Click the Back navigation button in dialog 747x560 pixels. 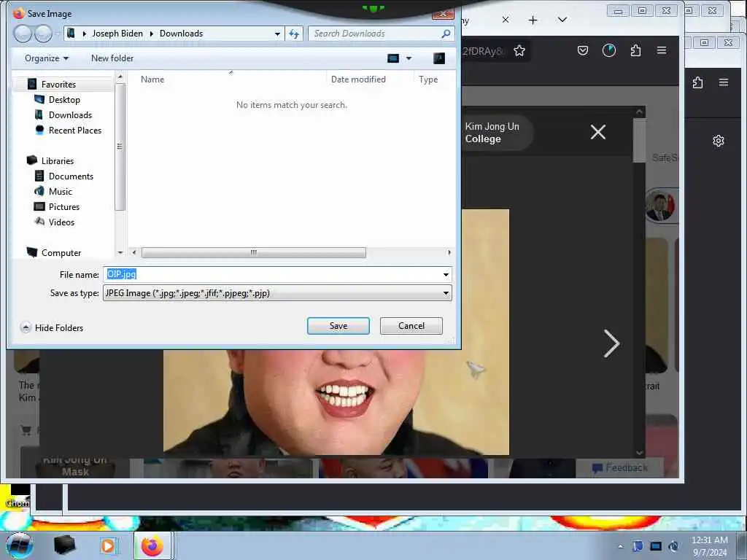tap(23, 34)
